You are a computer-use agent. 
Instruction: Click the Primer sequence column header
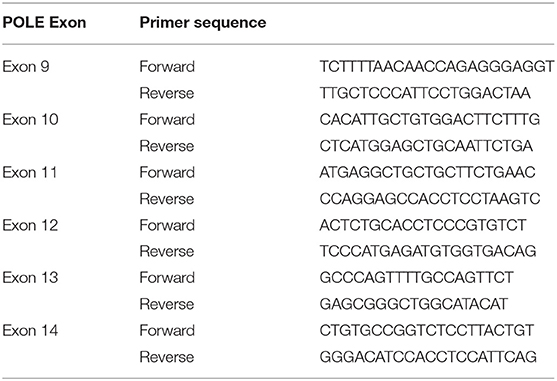203,23
